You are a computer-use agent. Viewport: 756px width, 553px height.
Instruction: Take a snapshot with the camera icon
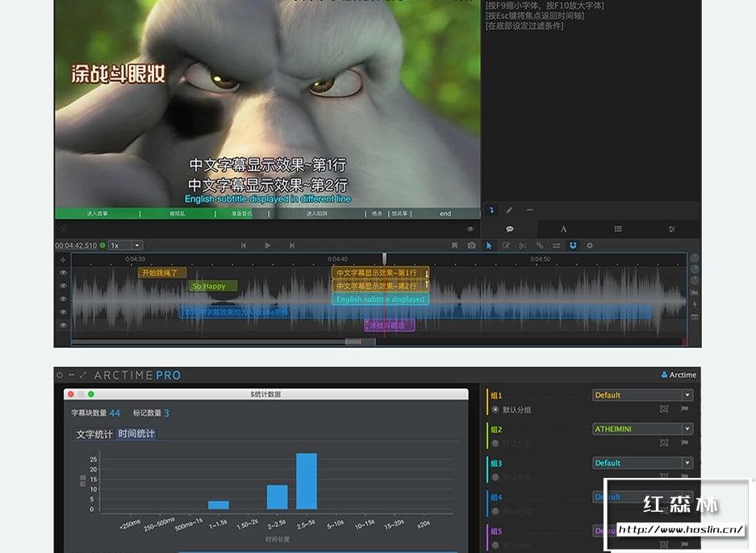471,245
